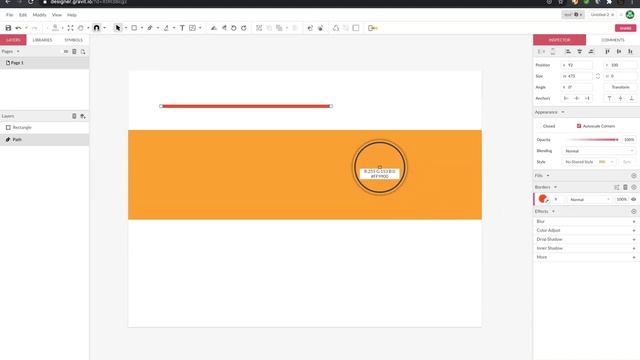Adjust the Opacity slider
This screenshot has width=640, height=360.
click(x=593, y=140)
